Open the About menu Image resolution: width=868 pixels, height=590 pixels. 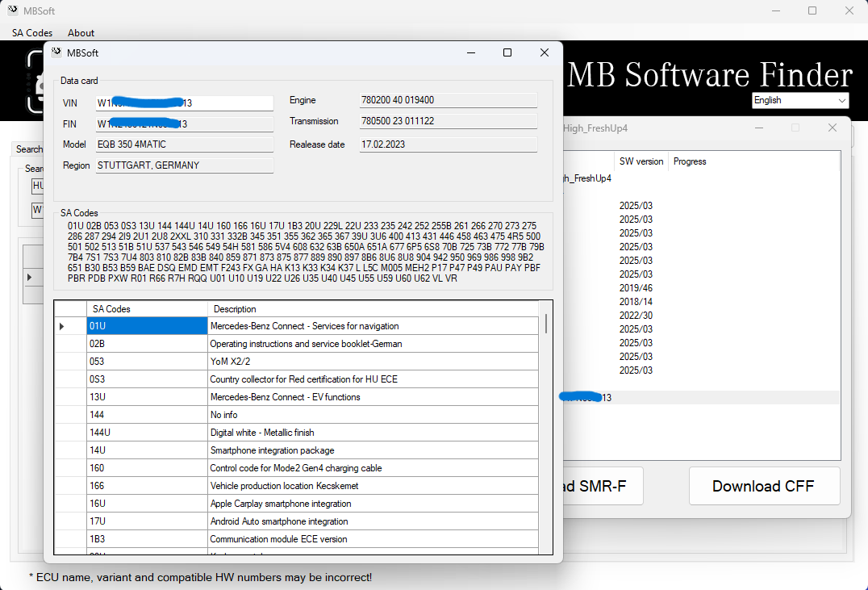(81, 33)
